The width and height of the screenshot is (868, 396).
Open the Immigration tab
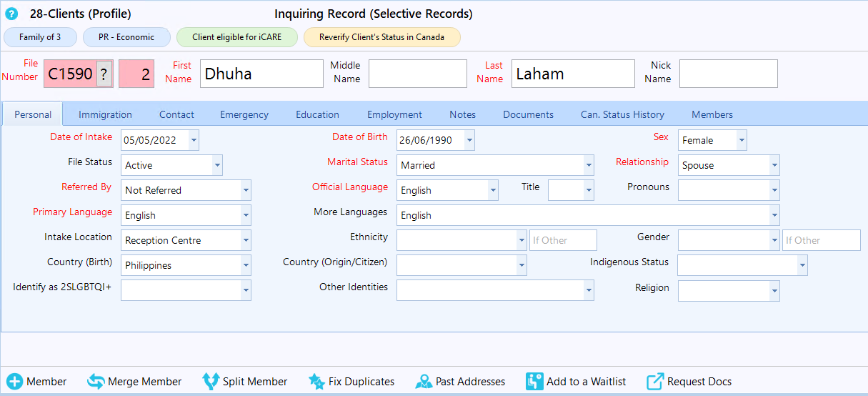[105, 114]
